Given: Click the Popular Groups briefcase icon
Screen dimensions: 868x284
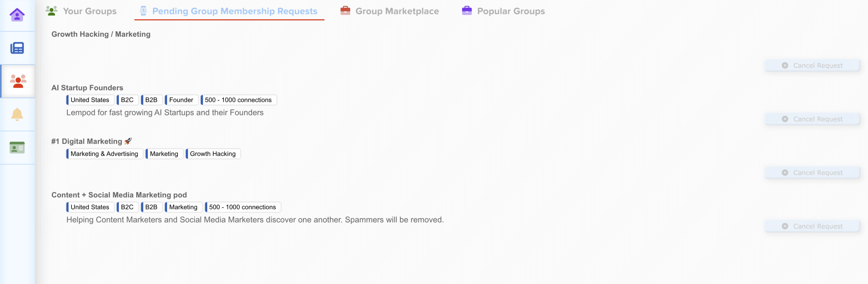Looking at the screenshot, I should [467, 11].
